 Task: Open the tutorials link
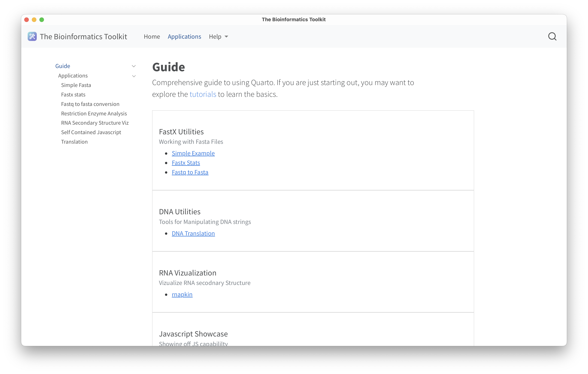[x=203, y=94]
